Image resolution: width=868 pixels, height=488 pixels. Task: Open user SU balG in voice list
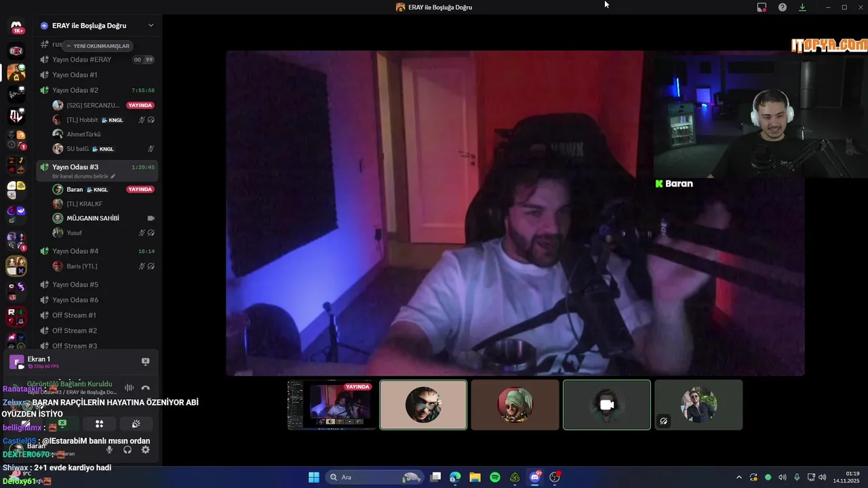click(104, 148)
